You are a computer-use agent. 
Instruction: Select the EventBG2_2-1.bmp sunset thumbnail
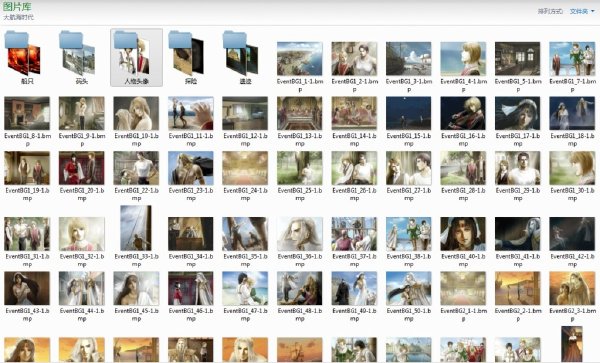coord(517,288)
